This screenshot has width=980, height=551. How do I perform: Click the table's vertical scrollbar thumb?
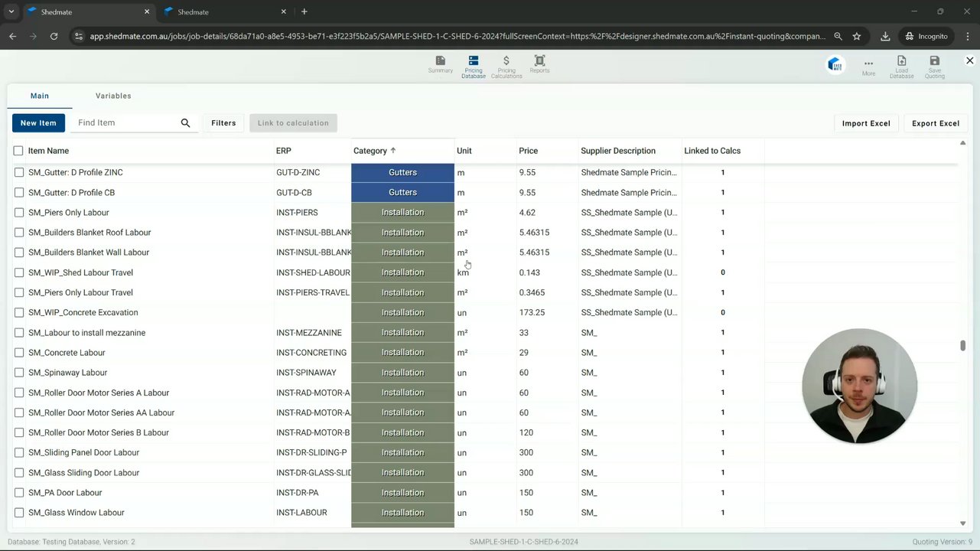(x=963, y=346)
